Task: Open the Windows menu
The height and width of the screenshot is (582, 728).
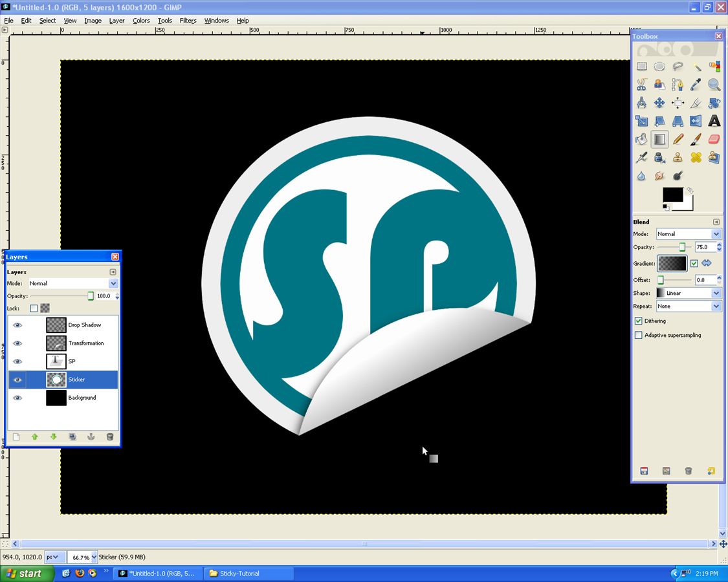Action: (x=216, y=21)
